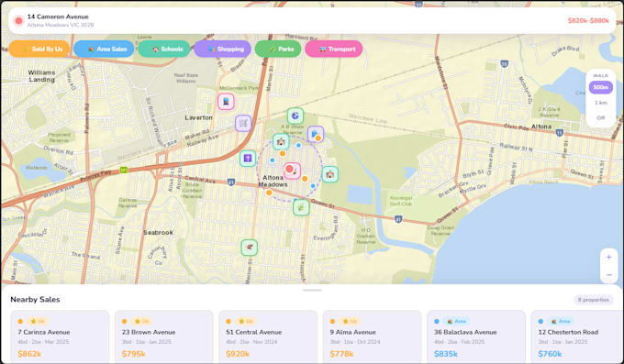The width and height of the screenshot is (624, 364).
Task: Click the Altona Meadows suburb label on map
Action: pos(273,181)
